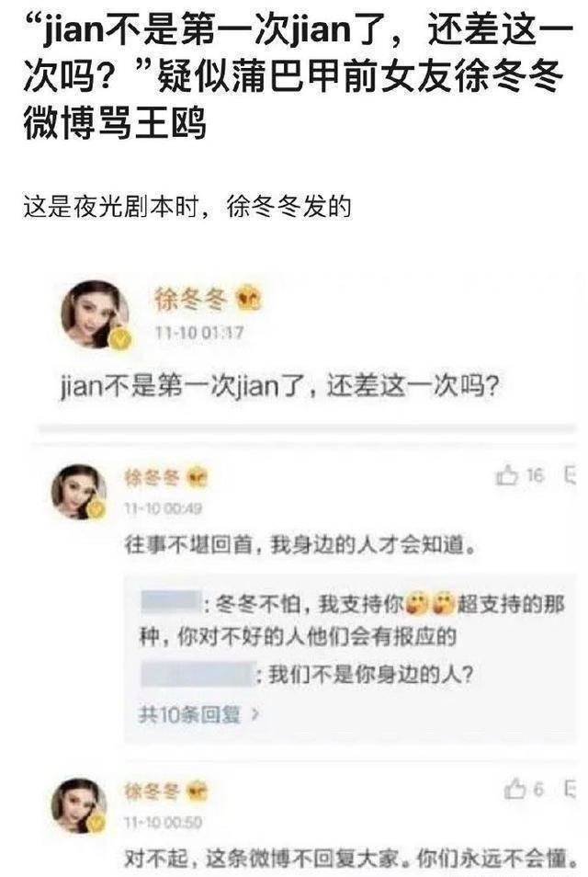Click the 徐冬冬 name on the 00:50 comment
The height and width of the screenshot is (877, 588).
tap(153, 792)
